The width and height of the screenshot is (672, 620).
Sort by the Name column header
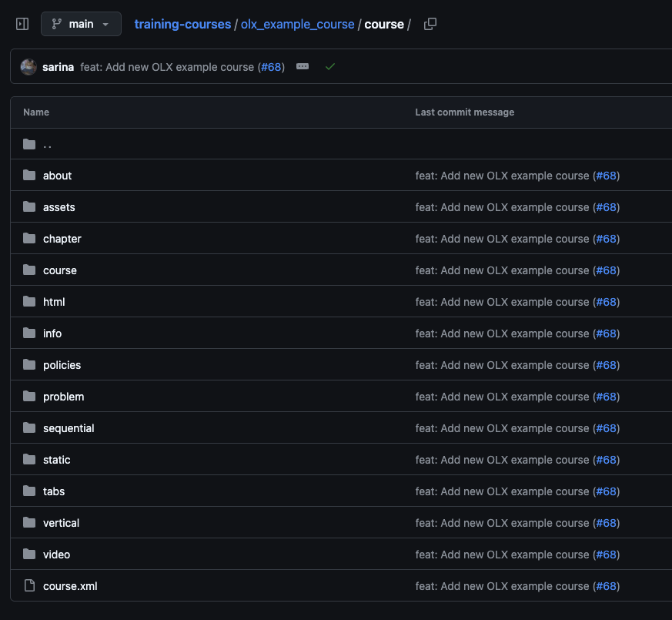click(x=35, y=112)
